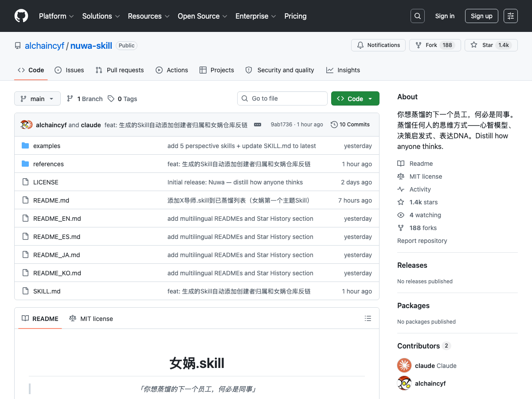The height and width of the screenshot is (399, 532).
Task: Click the Report repository link
Action: click(422, 241)
